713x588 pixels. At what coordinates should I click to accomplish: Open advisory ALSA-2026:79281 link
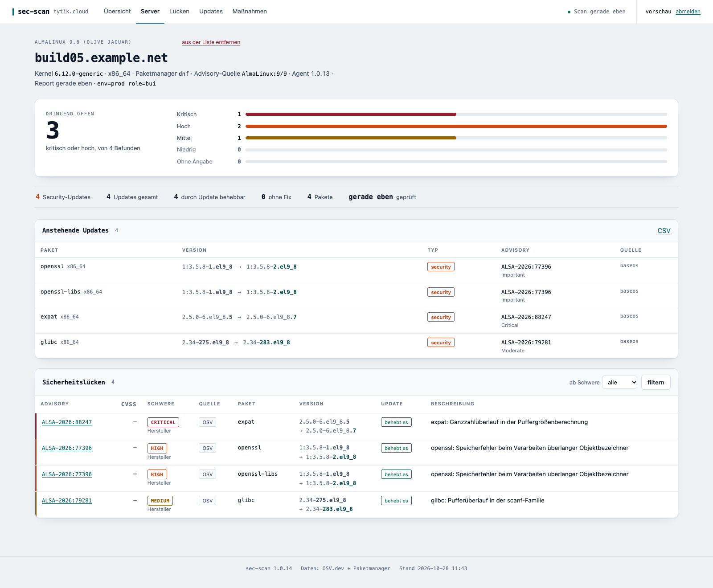coord(67,501)
